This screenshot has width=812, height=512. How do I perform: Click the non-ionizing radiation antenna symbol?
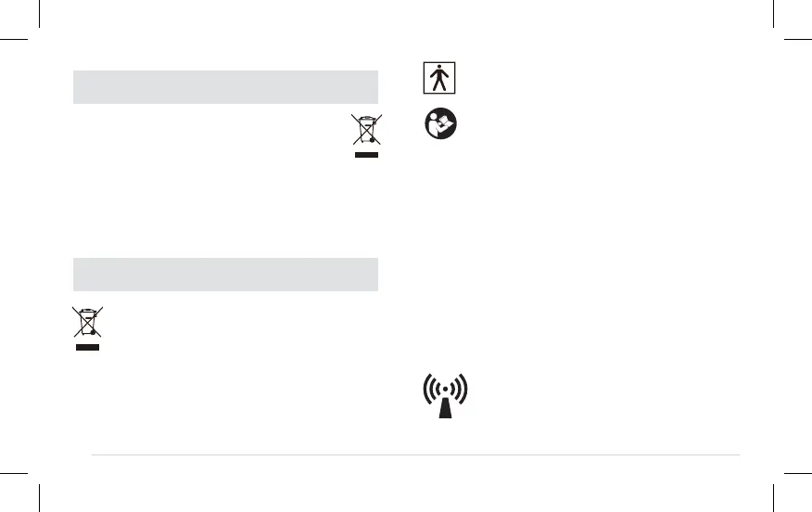click(x=446, y=397)
